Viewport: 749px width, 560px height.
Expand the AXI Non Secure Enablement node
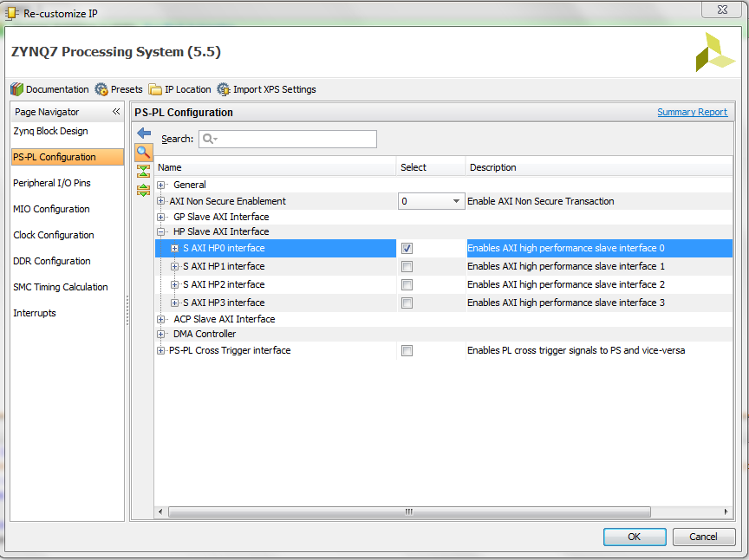[x=161, y=201]
